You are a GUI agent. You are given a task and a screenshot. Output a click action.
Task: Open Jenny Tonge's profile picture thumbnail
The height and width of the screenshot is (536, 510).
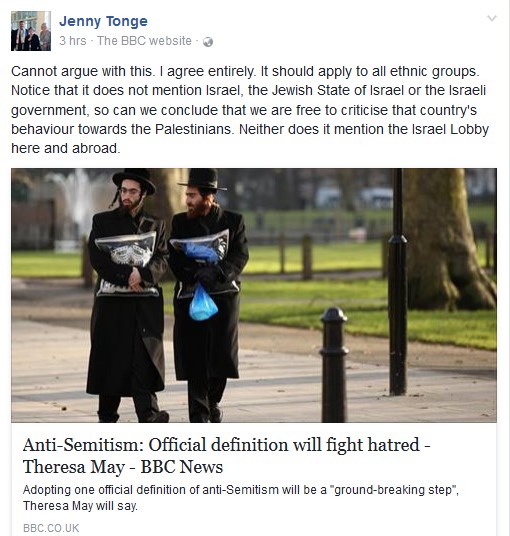(x=31, y=31)
